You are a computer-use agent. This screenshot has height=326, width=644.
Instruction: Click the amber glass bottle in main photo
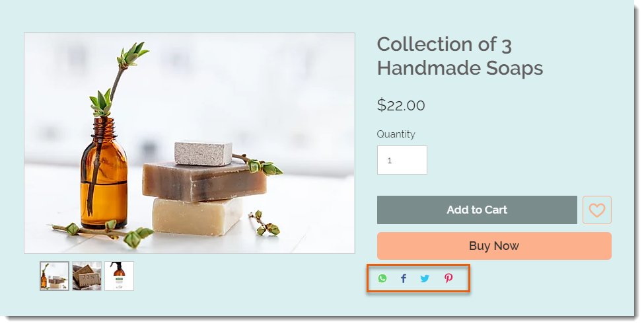tap(104, 173)
